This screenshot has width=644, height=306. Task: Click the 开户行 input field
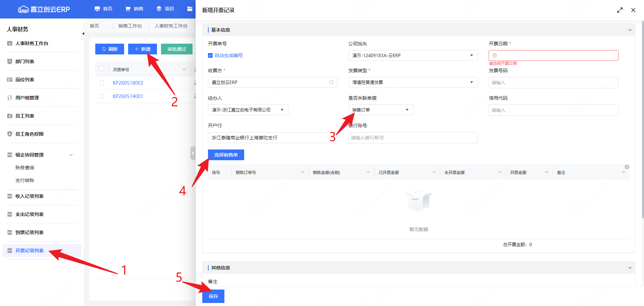click(x=273, y=138)
